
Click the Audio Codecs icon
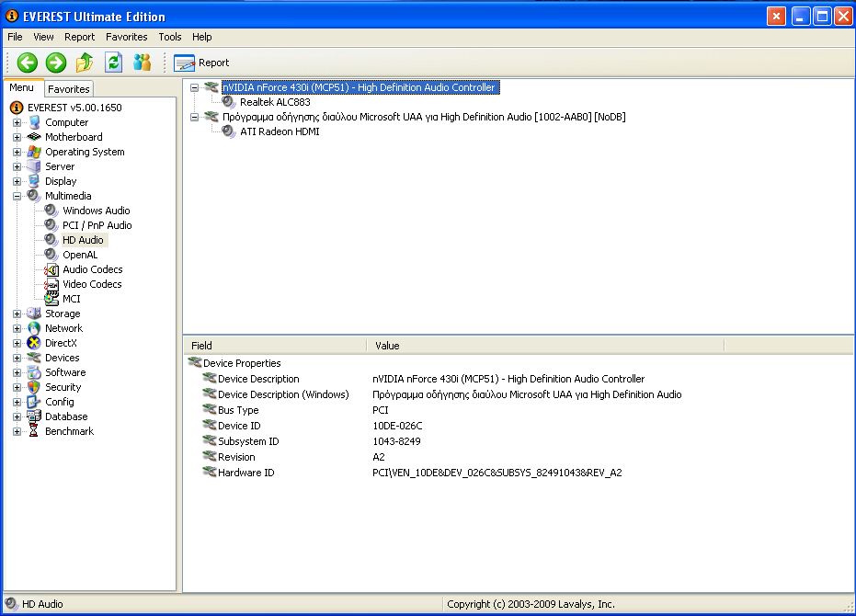coord(51,269)
